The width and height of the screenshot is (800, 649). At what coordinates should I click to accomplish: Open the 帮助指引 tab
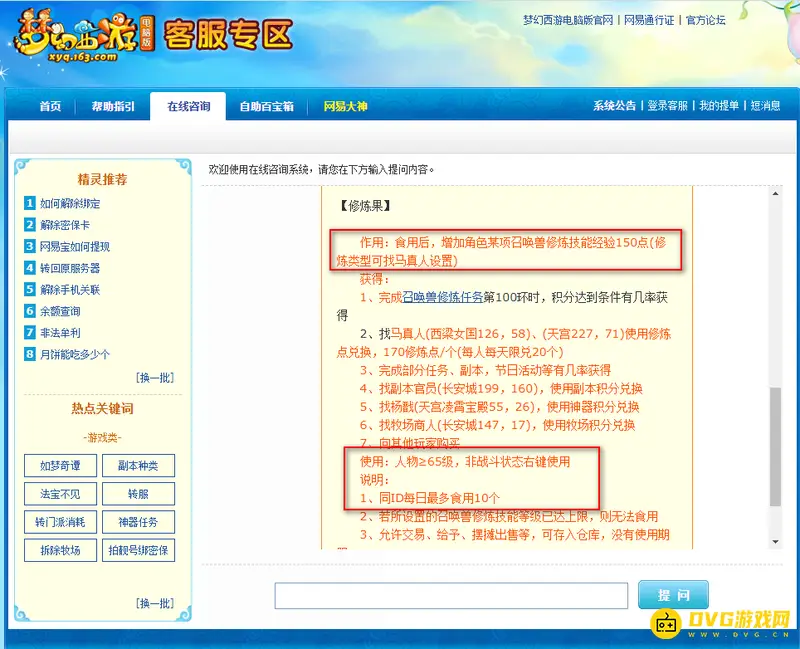point(113,106)
